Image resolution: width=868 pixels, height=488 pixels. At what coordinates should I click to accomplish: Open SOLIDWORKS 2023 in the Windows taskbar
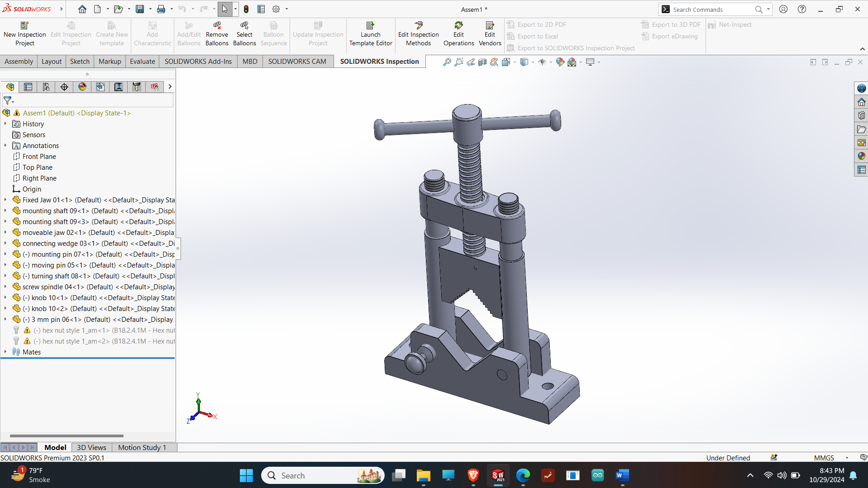[x=498, y=475]
